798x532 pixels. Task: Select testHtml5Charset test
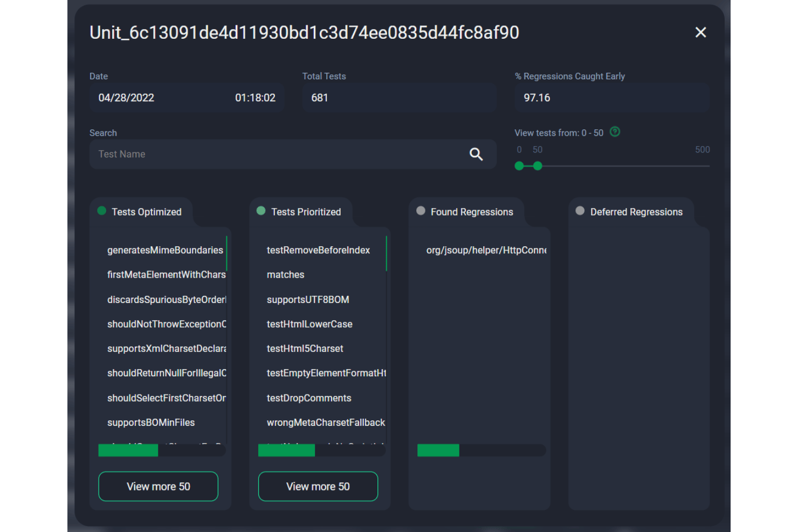pyautogui.click(x=305, y=349)
